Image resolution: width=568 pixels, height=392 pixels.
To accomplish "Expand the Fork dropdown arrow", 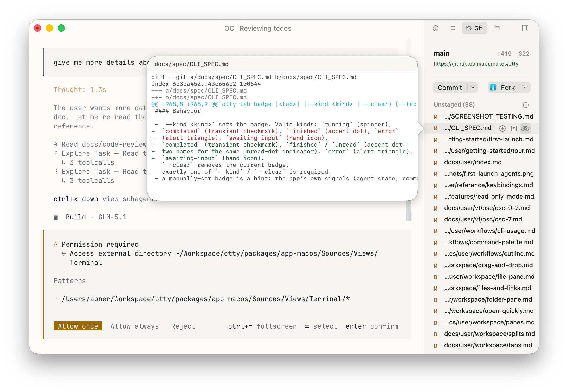I will (x=525, y=88).
